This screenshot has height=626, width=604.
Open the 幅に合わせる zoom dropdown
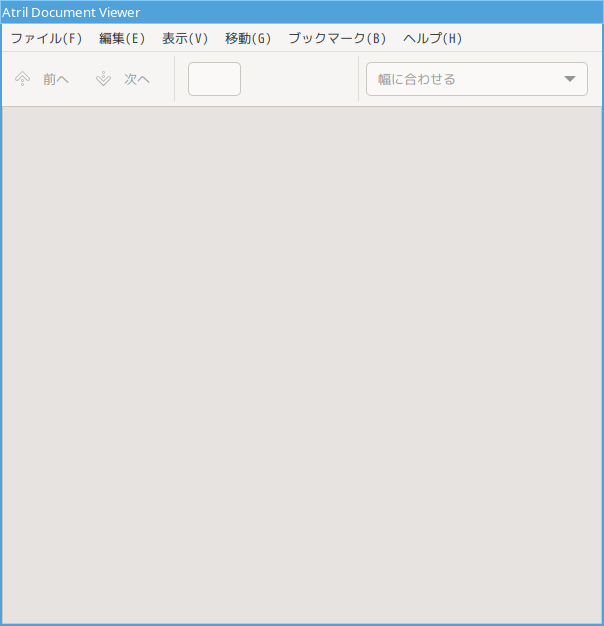pos(477,79)
